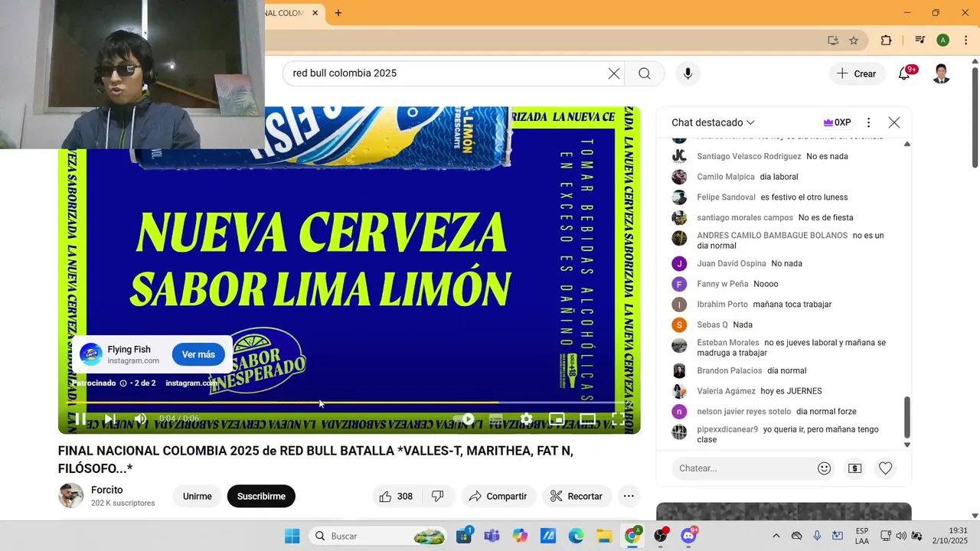Click the Suscribirme button

tap(261, 496)
